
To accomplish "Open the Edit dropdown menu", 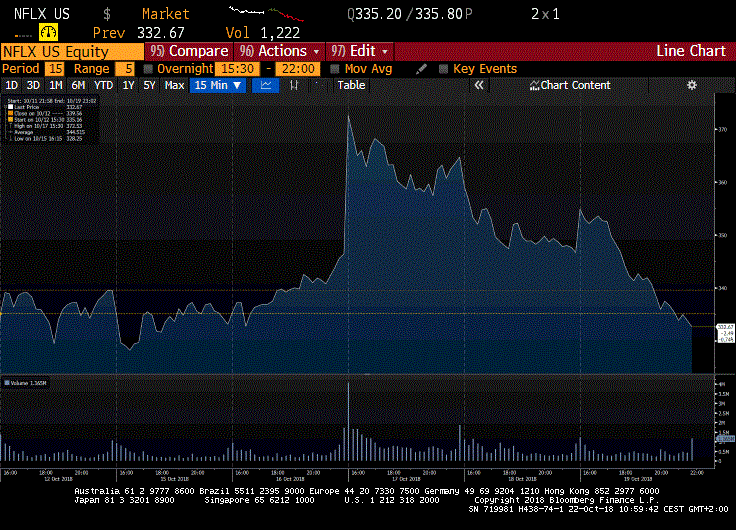I will click(x=360, y=51).
